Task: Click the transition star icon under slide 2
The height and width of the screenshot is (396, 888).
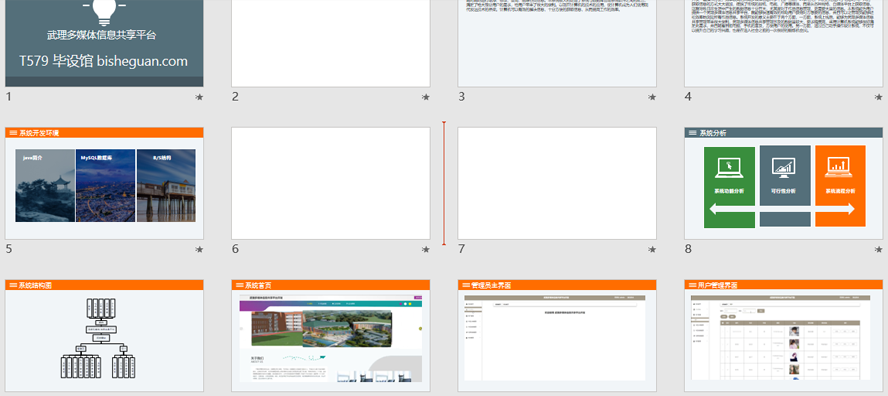Action: [x=425, y=97]
